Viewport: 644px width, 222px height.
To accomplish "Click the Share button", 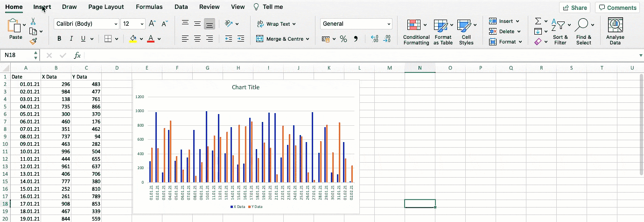I will [x=574, y=7].
